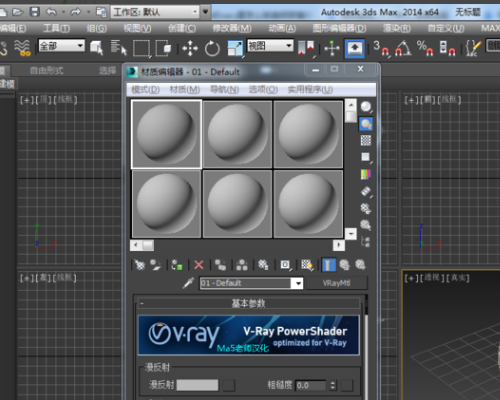The image size is (500, 400).
Task: Pick material from object with eyedropper
Action: 188,283
